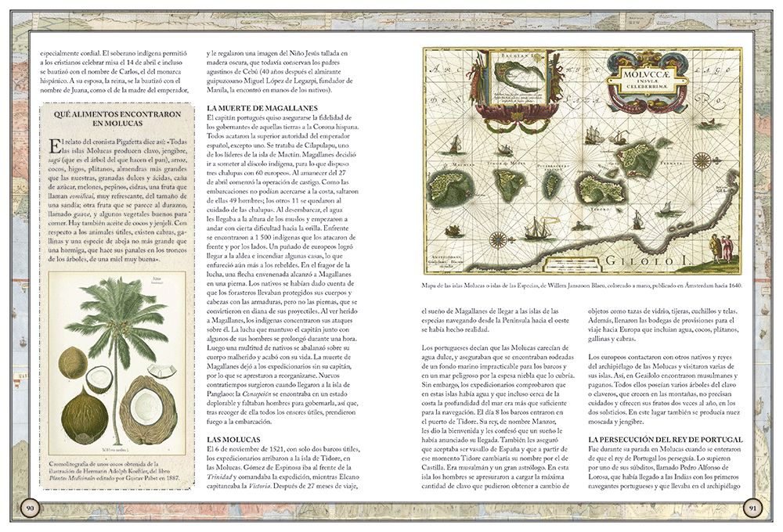Image resolution: width=783 pixels, height=532 pixels.
Task: Click page number 91
Action: click(x=753, y=509)
